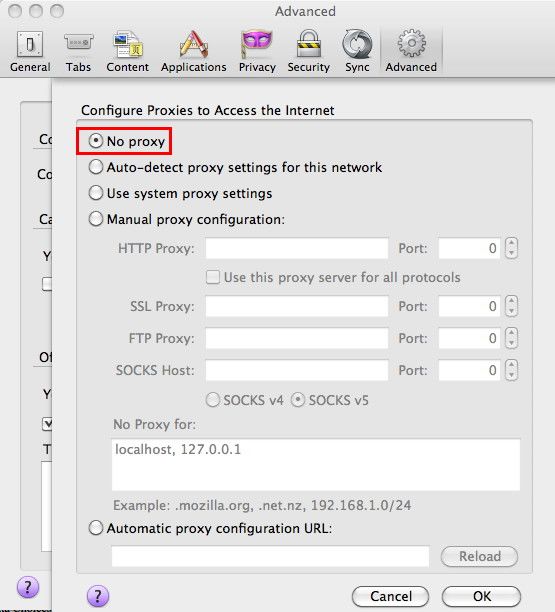
Task: Click the purple help button beside Cancel
Action: pos(98,596)
